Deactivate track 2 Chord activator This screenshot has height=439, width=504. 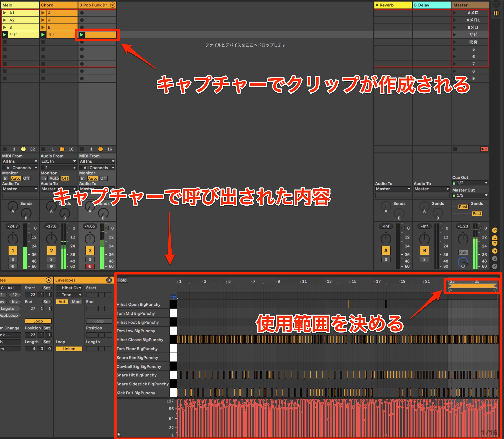tap(51, 250)
